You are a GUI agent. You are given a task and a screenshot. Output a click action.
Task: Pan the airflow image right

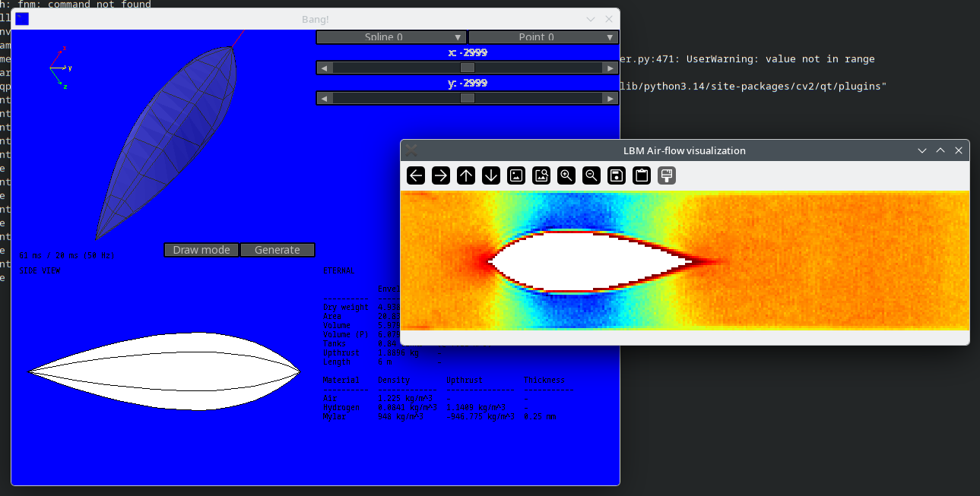[441, 175]
